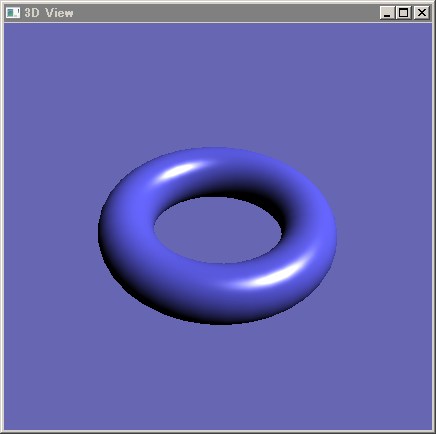The image size is (436, 434).
Task: Click empty viewport background above the torus
Action: point(217,83)
